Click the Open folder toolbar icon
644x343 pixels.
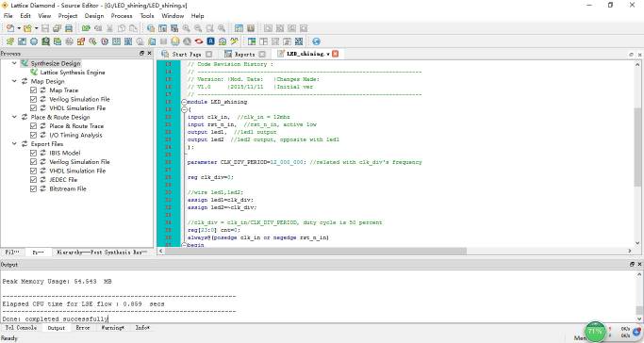point(27,28)
